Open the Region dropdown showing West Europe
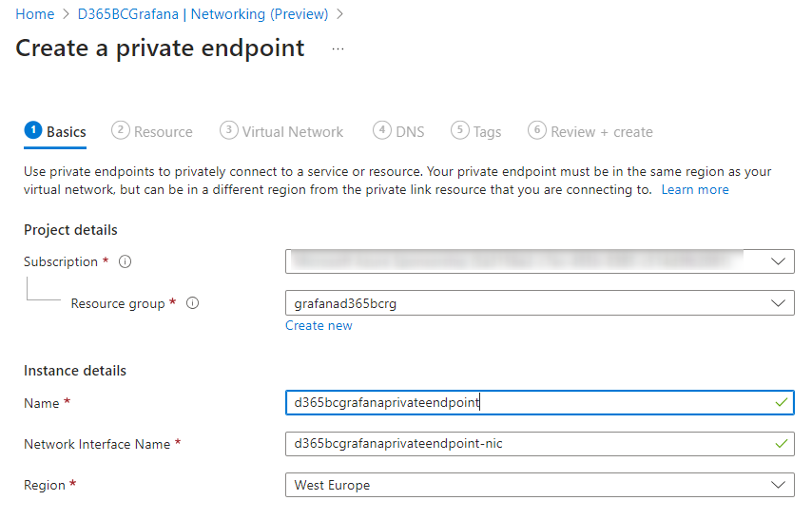This screenshot has height=520, width=812. tap(779, 485)
